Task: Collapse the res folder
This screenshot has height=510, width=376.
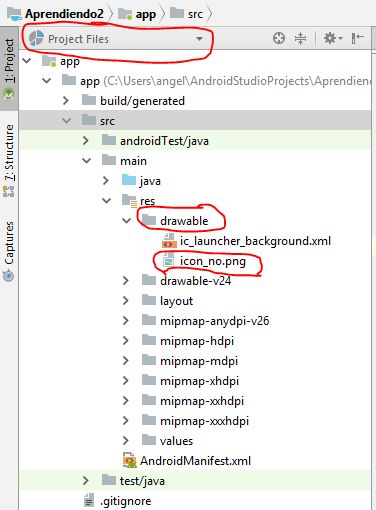Action: point(107,201)
